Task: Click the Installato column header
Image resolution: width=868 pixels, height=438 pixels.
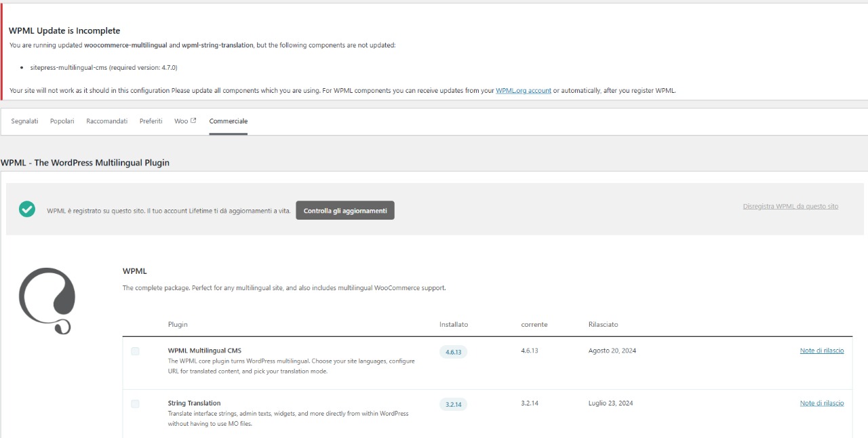Action: (x=454, y=324)
